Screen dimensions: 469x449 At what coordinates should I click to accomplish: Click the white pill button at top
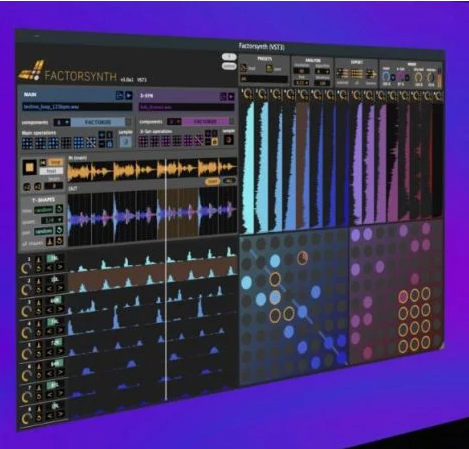click(x=229, y=57)
